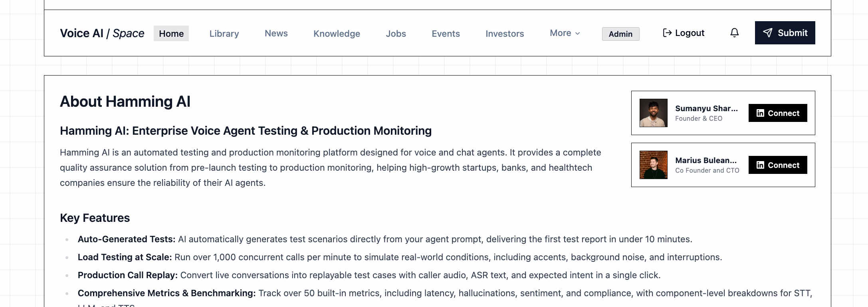Navigate to Knowledge
Screen dimensions: 868x307
[x=337, y=34]
